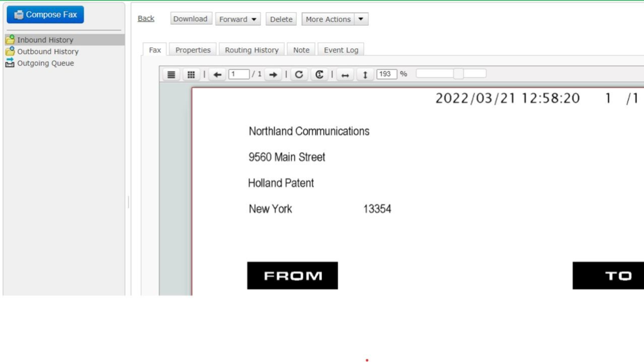This screenshot has height=362, width=644.
Task: Click the zip code 13354
Action: pos(377,209)
